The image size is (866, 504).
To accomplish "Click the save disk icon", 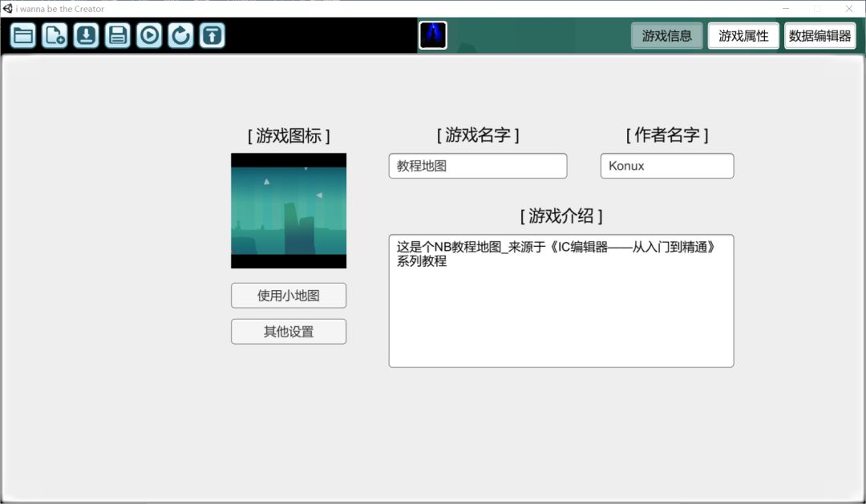I will (x=118, y=35).
